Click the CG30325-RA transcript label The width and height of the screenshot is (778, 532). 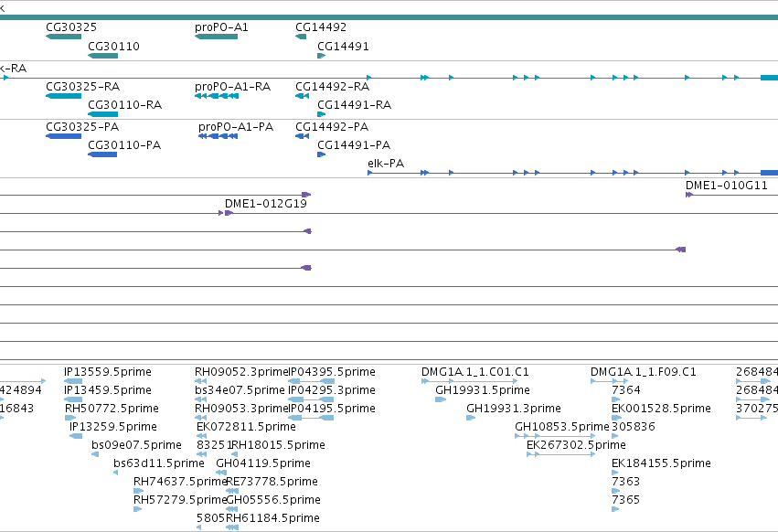point(83,87)
